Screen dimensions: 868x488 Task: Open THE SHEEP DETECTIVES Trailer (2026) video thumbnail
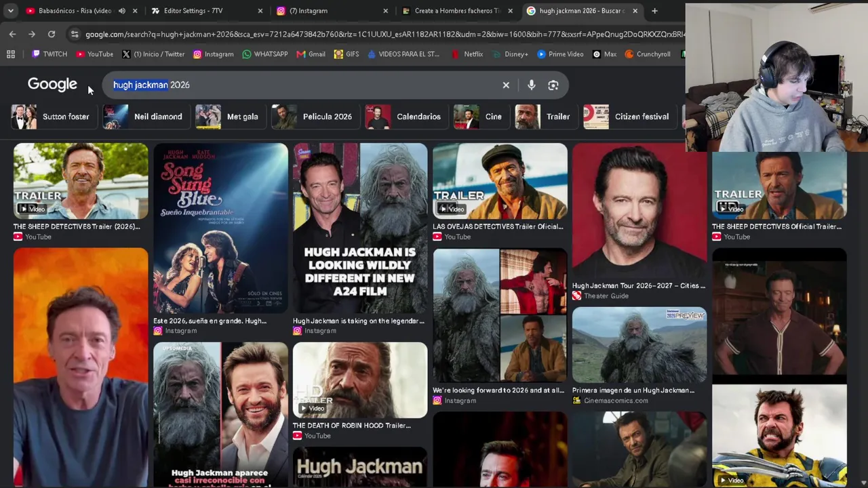pos(81,181)
